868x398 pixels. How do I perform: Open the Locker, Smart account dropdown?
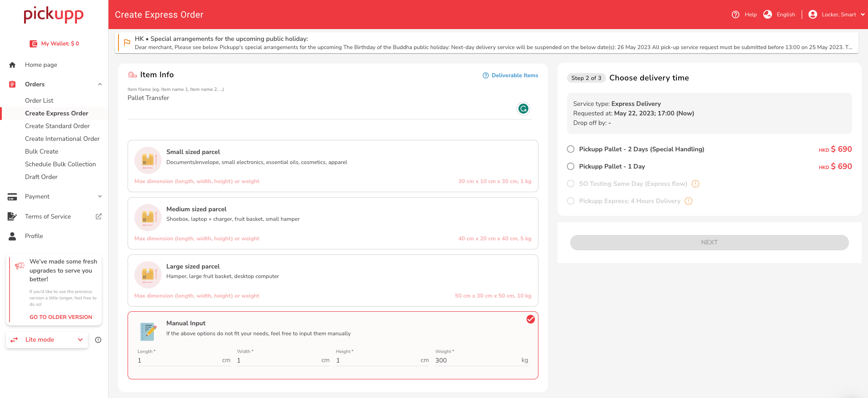[x=838, y=15]
